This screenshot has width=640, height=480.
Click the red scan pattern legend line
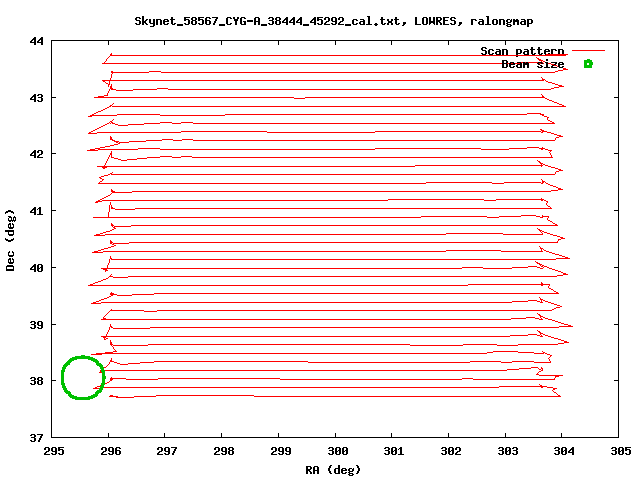(588, 51)
